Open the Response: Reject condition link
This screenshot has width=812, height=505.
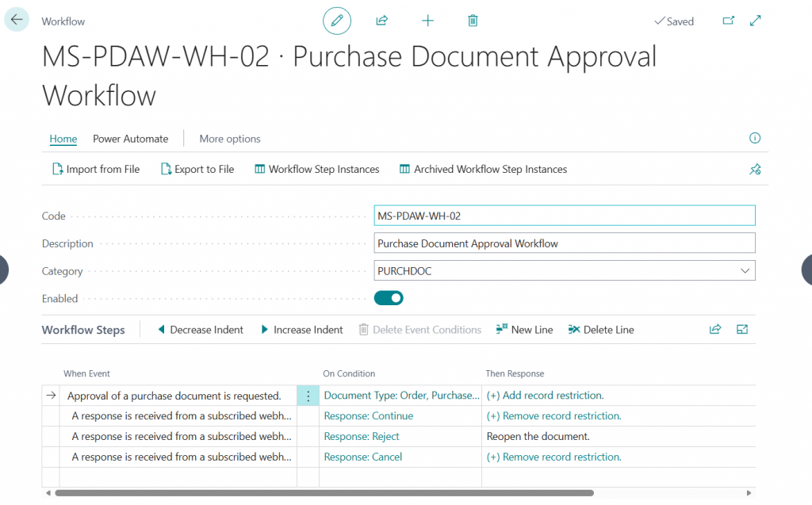point(362,436)
